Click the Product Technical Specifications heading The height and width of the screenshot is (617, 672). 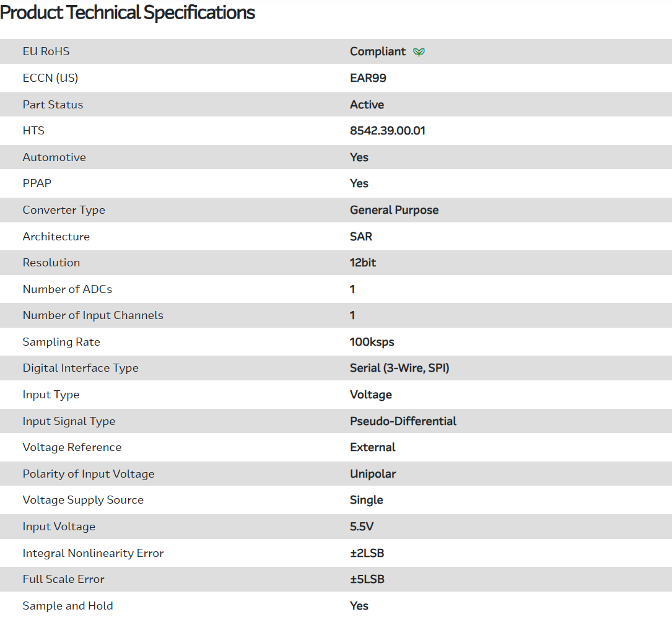(x=128, y=12)
